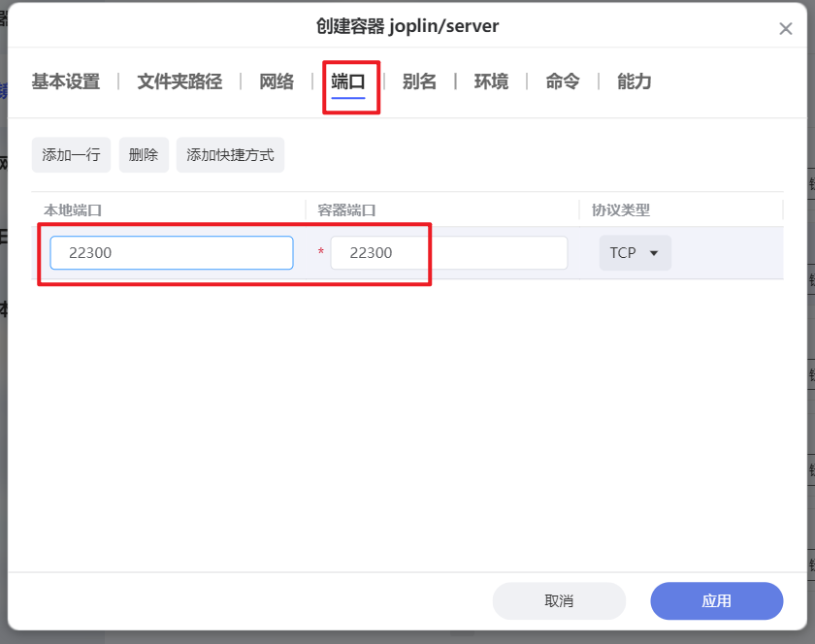The width and height of the screenshot is (815, 644).
Task: Click the 添加一行 button to add a row
Action: [x=70, y=154]
